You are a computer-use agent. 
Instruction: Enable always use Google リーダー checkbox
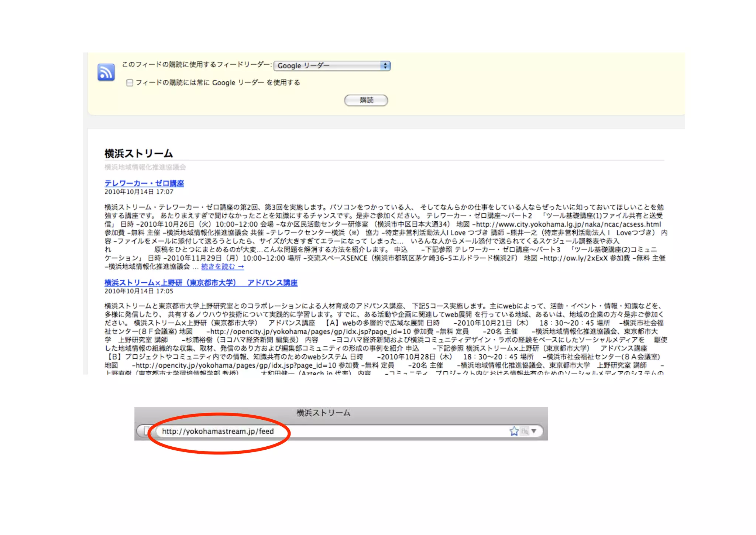coord(130,83)
